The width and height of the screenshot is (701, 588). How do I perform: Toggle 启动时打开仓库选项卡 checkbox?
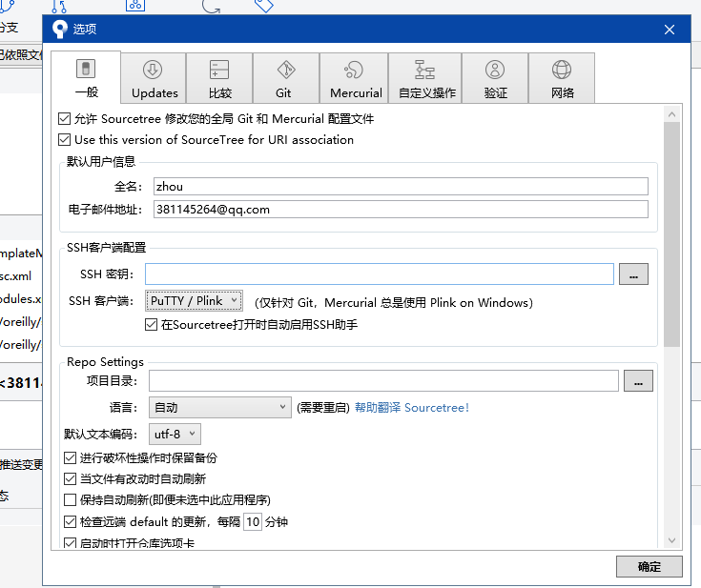[71, 543]
